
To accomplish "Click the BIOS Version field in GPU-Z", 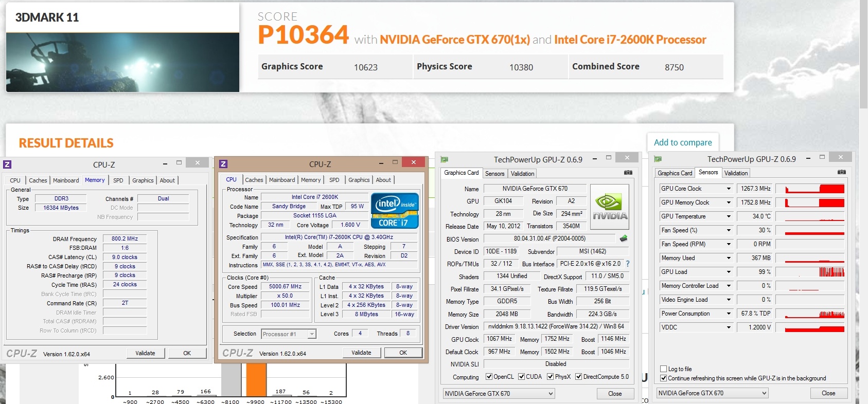I will click(x=550, y=238).
